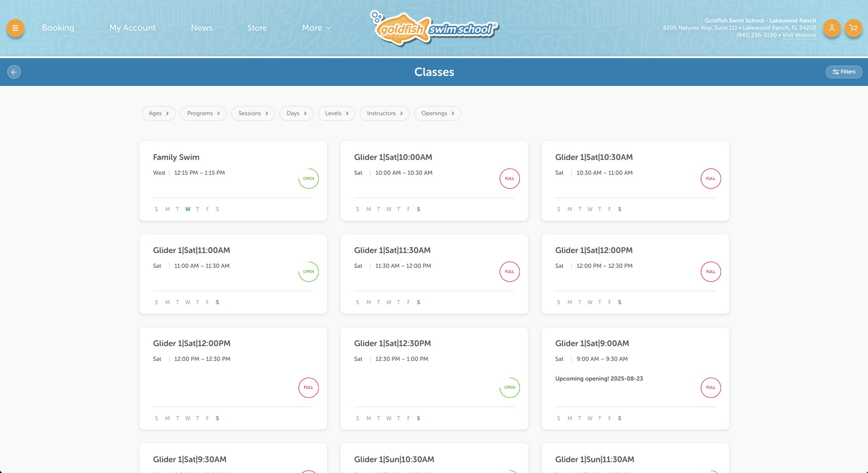
Task: Follow the Visit Website link
Action: 799,35
